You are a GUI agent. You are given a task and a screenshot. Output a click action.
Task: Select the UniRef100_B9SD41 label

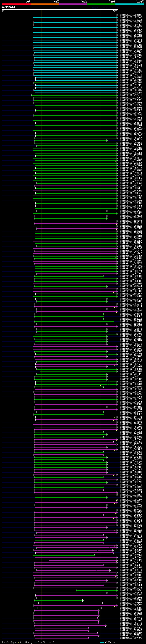click(x=131, y=75)
